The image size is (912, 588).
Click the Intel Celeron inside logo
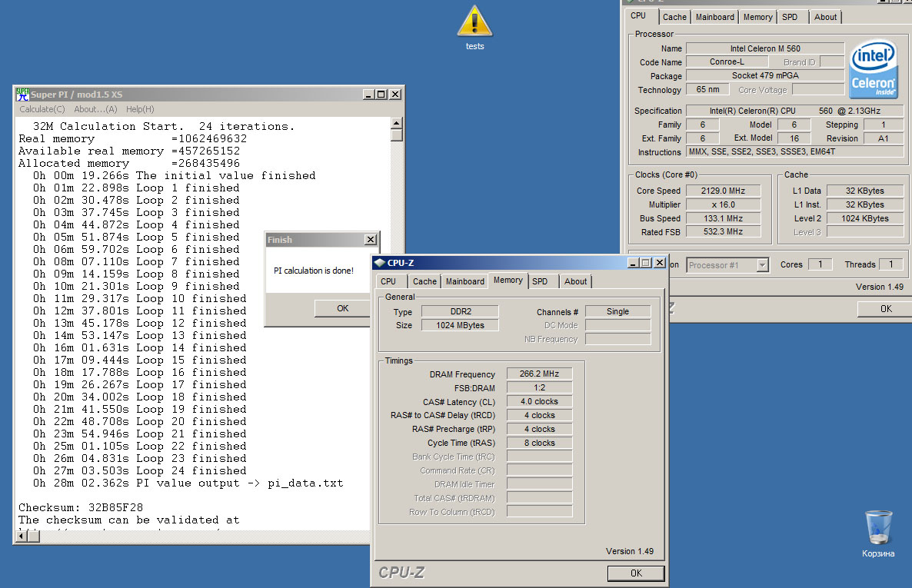(874, 68)
